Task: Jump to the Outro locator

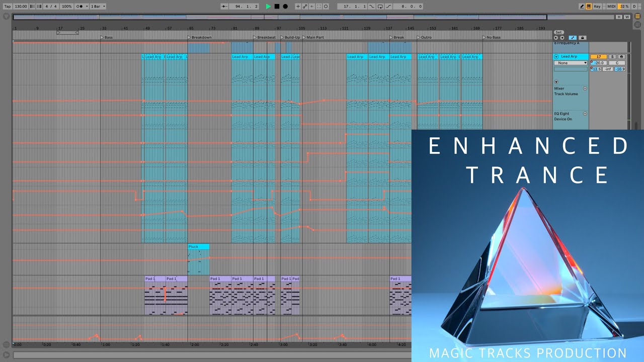Action: 425,37
